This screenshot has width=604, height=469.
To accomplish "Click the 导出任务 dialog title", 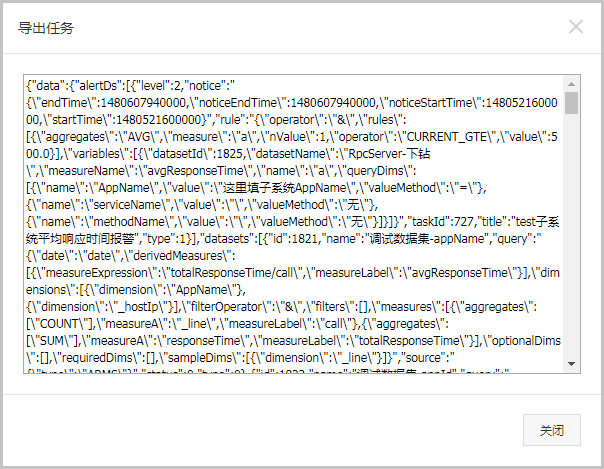I will coord(46,28).
